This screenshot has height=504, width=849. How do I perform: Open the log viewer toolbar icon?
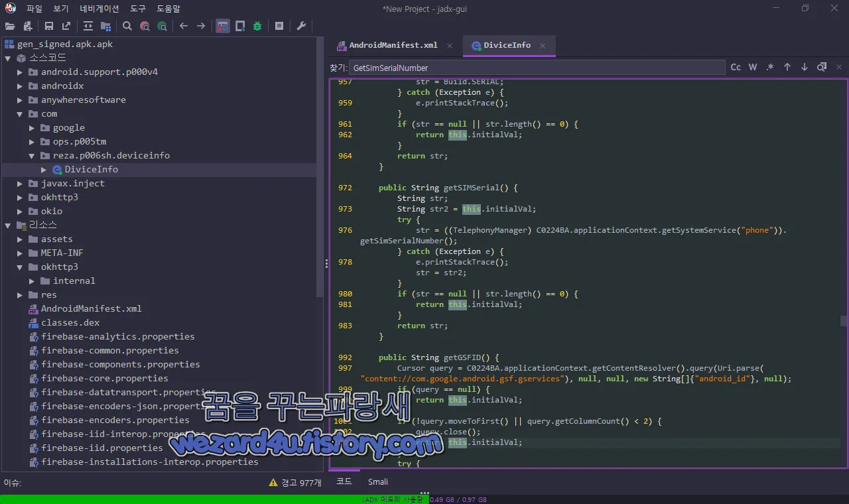279,26
